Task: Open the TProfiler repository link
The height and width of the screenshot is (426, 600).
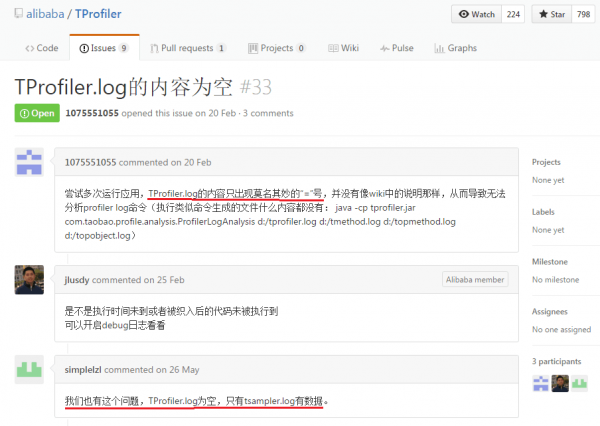Action: pos(98,14)
